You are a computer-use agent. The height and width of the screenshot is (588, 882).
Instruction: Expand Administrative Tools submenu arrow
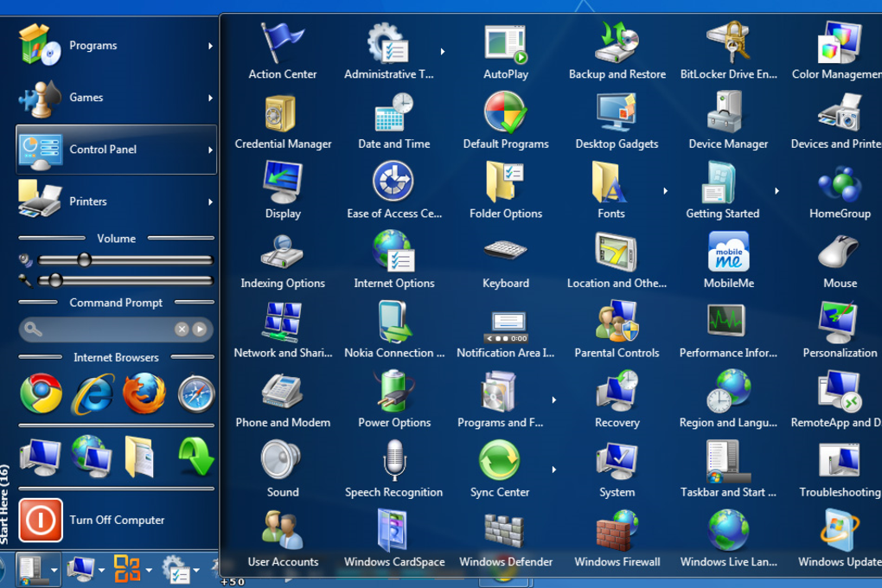click(x=443, y=51)
